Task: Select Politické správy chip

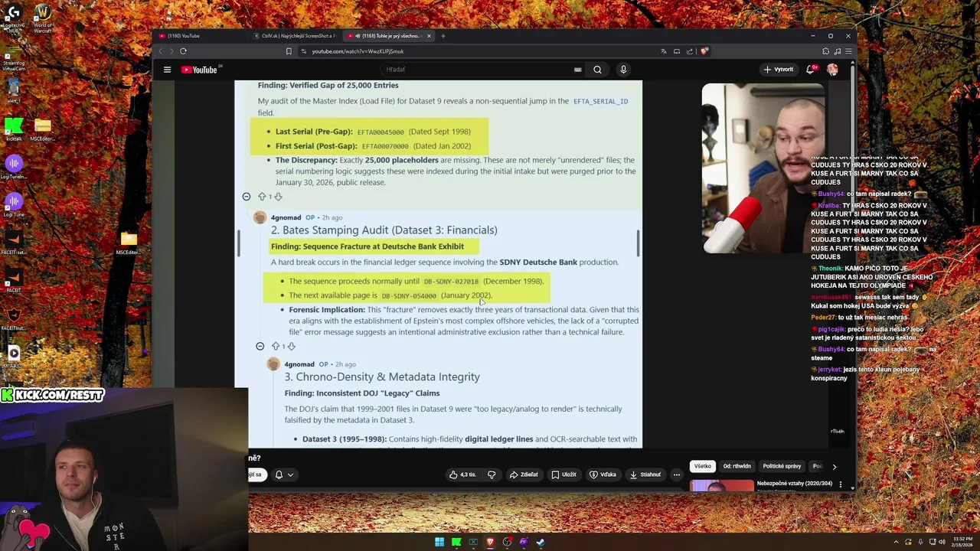Action: click(782, 466)
